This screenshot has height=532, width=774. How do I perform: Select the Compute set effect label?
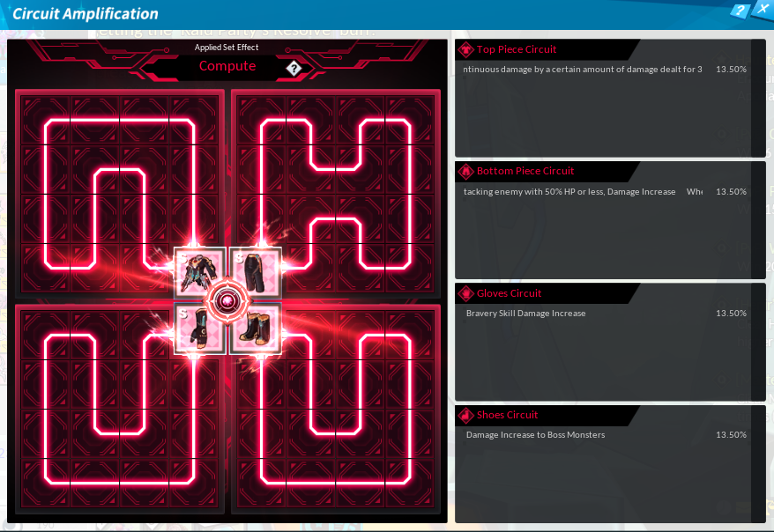(x=227, y=66)
